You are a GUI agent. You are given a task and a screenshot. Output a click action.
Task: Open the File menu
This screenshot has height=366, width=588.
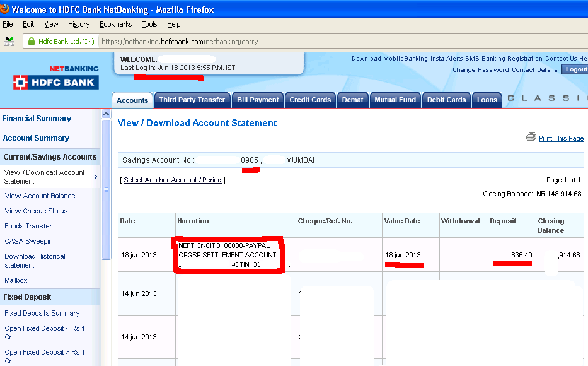[8, 24]
